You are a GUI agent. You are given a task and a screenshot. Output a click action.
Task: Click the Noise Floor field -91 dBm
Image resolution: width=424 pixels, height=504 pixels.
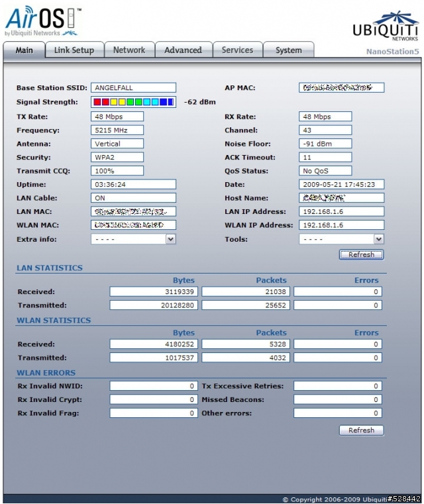325,144
